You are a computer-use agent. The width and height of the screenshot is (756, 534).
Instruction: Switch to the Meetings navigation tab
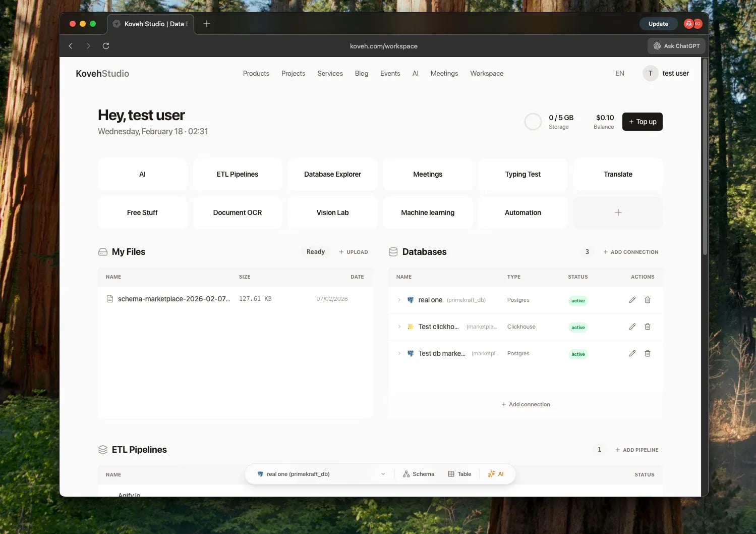[x=444, y=73]
